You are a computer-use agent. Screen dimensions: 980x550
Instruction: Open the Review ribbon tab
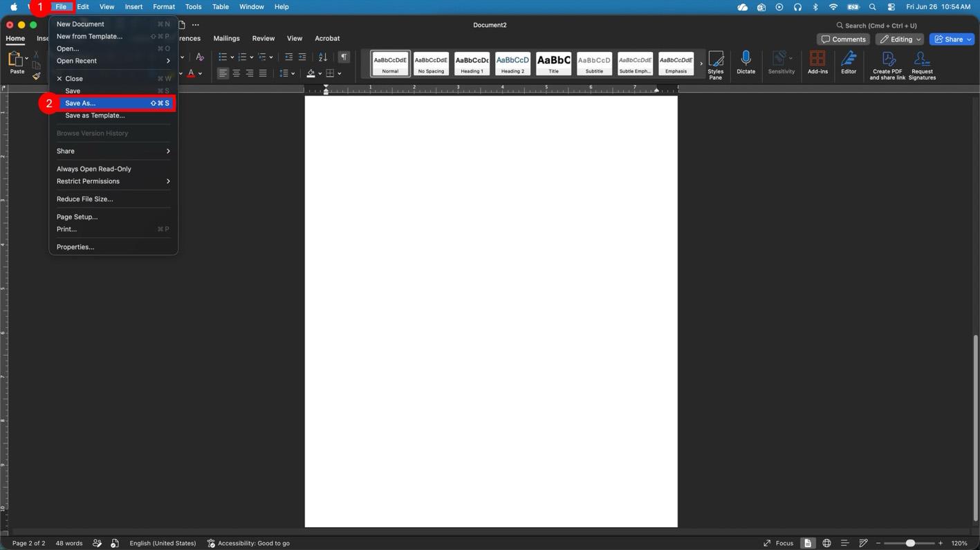click(x=263, y=39)
